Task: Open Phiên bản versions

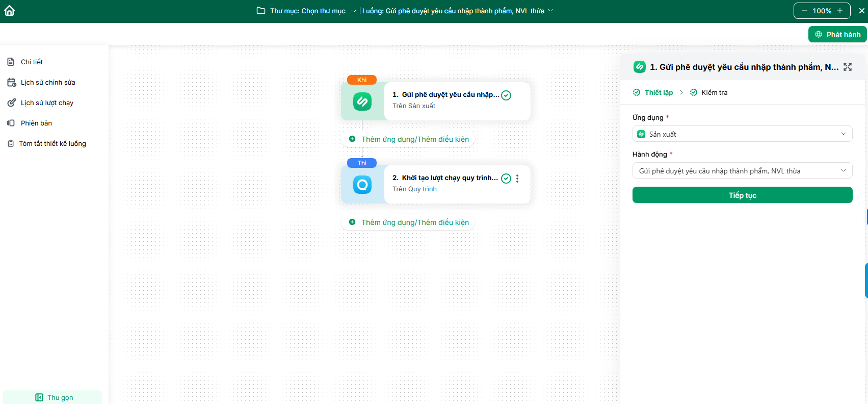Action: pos(36,123)
